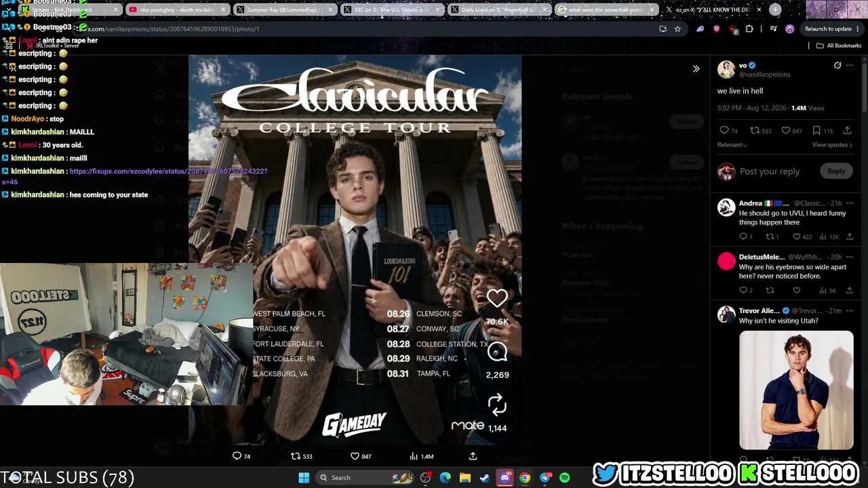The height and width of the screenshot is (488, 868).
Task: Open Steam from the taskbar
Action: click(485, 478)
